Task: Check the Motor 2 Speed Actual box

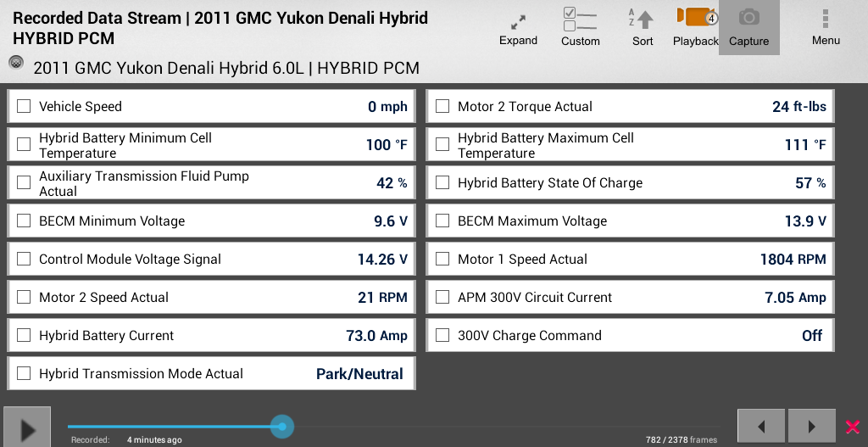Action: pyautogui.click(x=24, y=298)
